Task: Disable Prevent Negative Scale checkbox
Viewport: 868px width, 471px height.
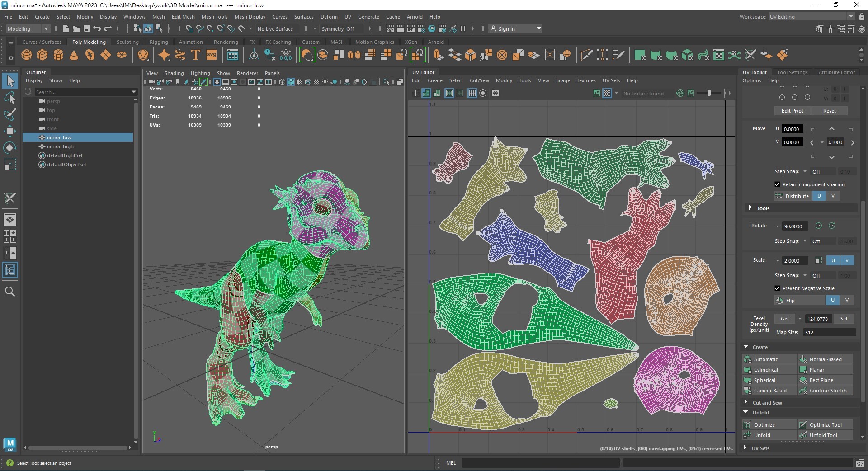Action: [x=777, y=288]
